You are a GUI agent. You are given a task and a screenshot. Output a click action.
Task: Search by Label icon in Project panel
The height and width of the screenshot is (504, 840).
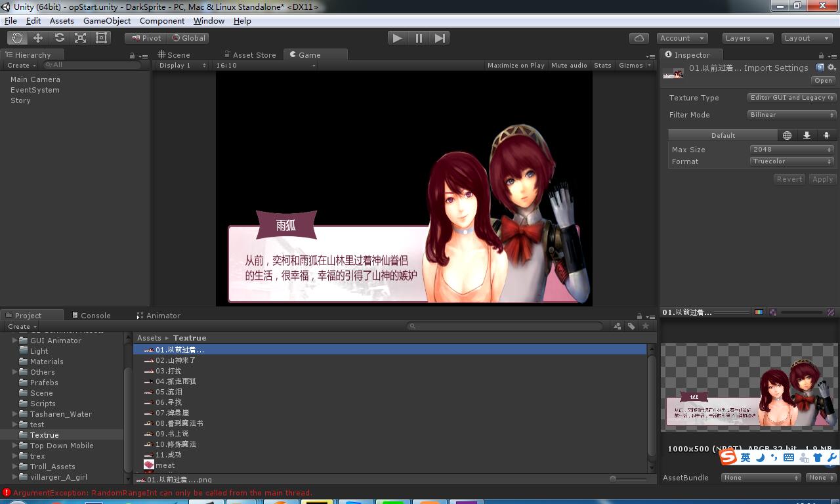pos(631,326)
